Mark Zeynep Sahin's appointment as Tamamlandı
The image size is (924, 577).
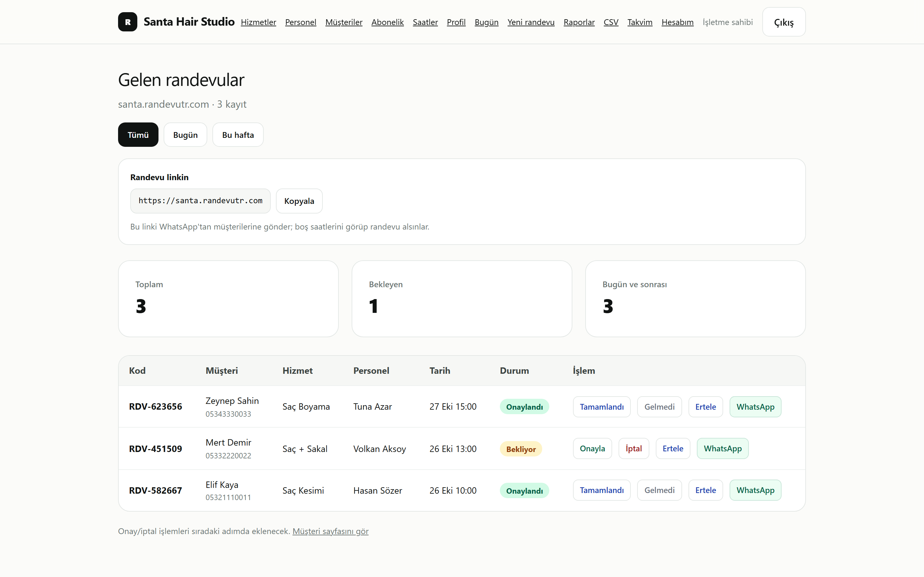pos(601,407)
